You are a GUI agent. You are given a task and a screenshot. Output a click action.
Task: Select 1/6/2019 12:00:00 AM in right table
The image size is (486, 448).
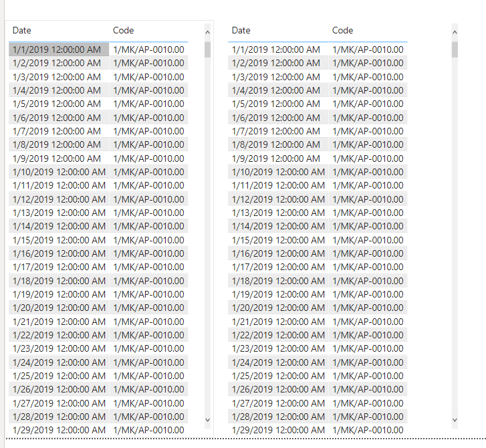click(x=278, y=118)
